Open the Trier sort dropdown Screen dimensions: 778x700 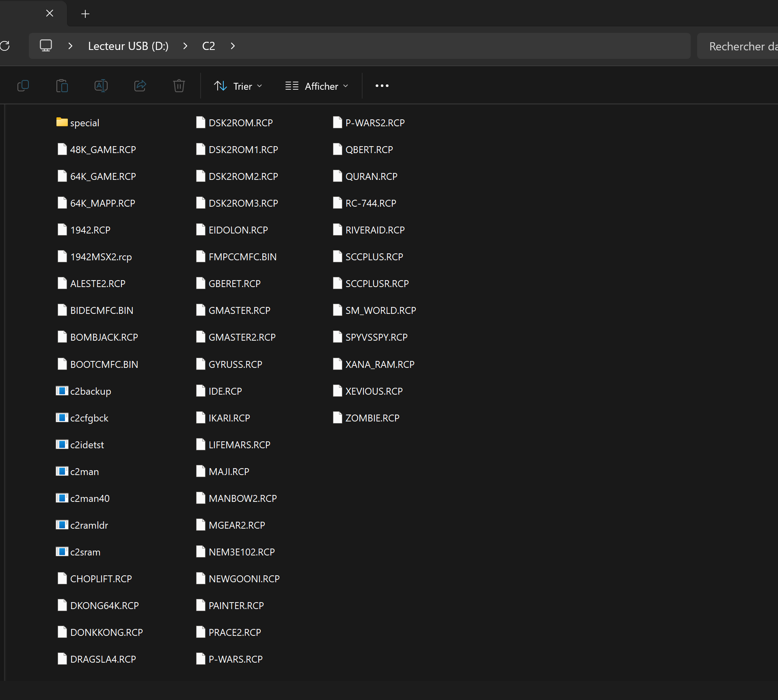(238, 86)
